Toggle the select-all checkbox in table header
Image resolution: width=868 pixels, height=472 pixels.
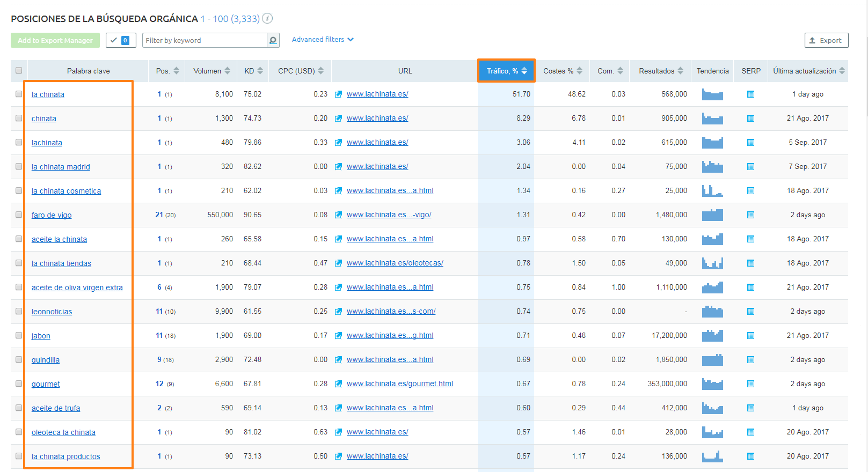(x=19, y=70)
